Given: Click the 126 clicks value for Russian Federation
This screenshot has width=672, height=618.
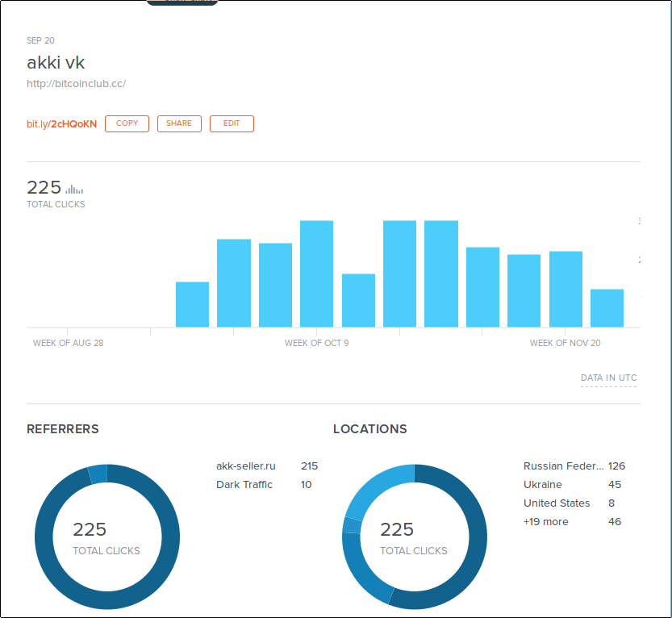Looking at the screenshot, I should 616,466.
